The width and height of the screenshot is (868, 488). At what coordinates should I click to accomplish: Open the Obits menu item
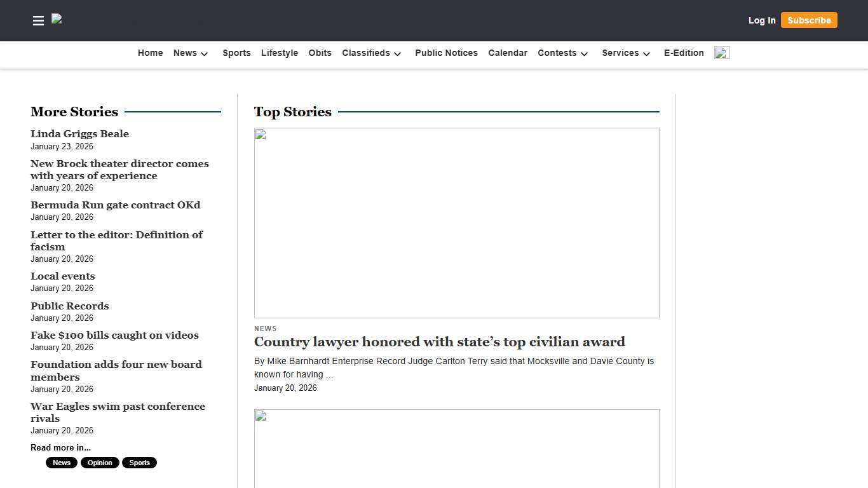coord(320,53)
